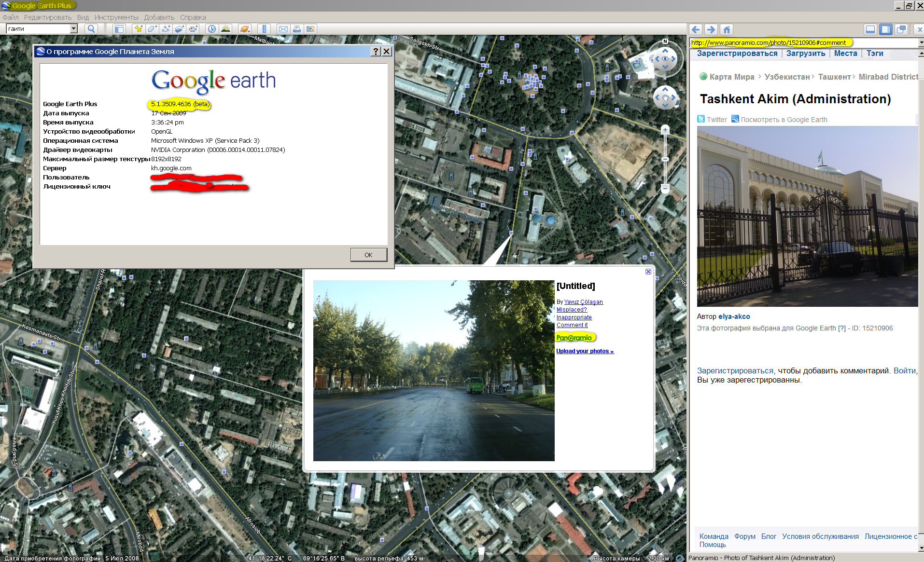Viewport: 924px width, 562px height.
Task: Open the Инструменты menu
Action: pyautogui.click(x=116, y=17)
